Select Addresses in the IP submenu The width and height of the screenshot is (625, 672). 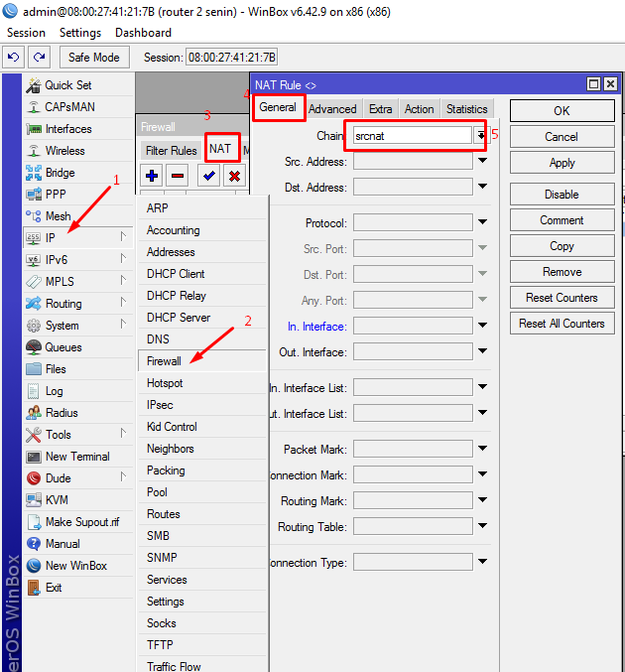(202, 252)
